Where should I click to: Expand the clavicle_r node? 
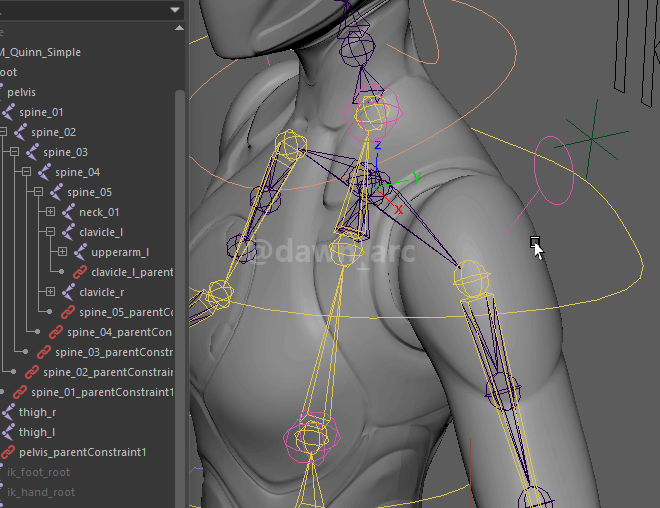point(50,292)
